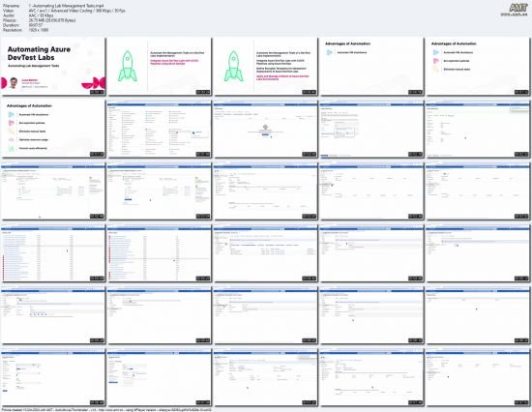Viewport: 532px width, 412px height.
Task: Click the subtitle 'Automating Lab Management Tasks' on title slide
Action: click(x=34, y=66)
